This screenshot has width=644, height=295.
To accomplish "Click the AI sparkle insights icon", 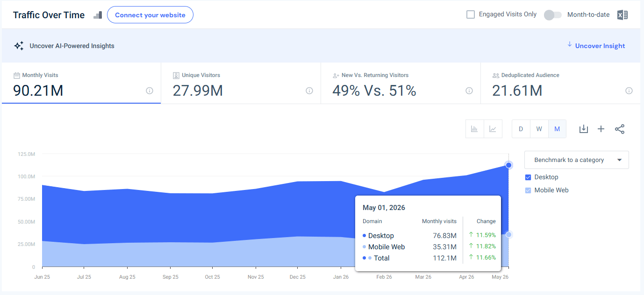I will click(x=19, y=46).
